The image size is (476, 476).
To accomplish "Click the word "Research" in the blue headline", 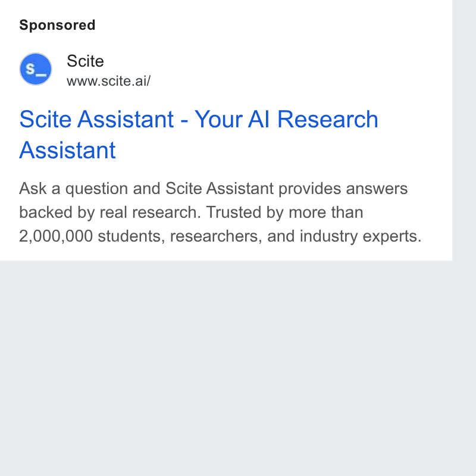I will [328, 120].
